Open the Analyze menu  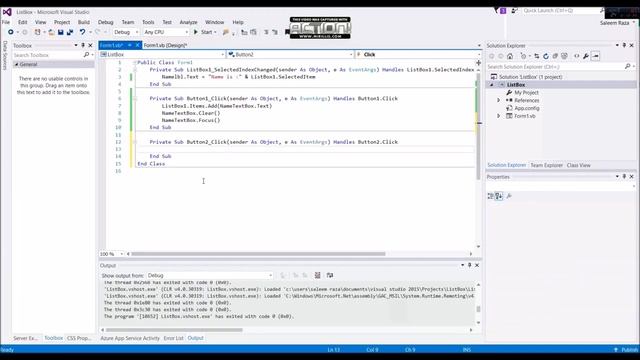coord(188,22)
